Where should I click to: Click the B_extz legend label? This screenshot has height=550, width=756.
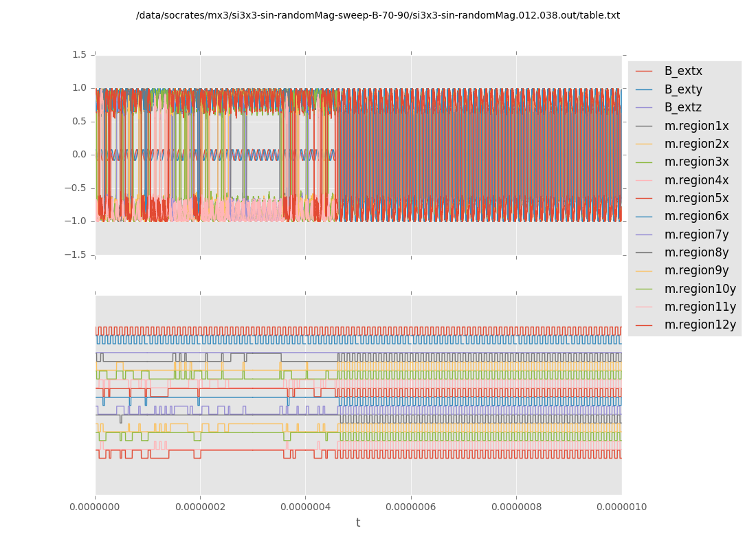682,107
